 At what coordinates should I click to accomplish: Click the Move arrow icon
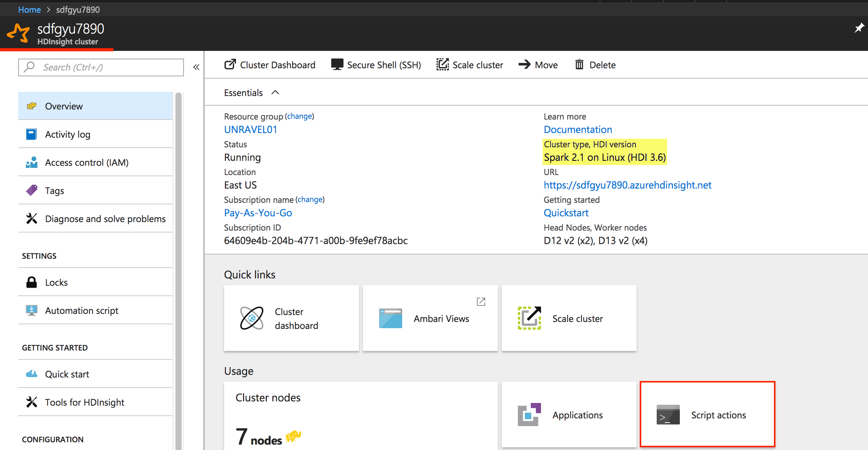[x=525, y=64]
